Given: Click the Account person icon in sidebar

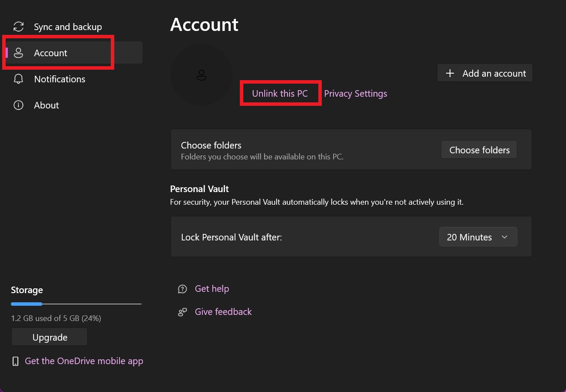Looking at the screenshot, I should (18, 53).
